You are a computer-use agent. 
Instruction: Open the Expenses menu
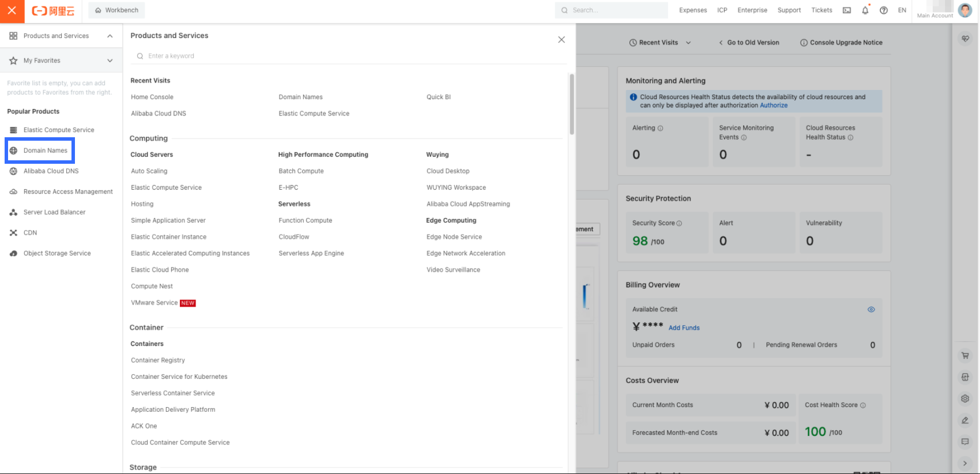point(692,10)
